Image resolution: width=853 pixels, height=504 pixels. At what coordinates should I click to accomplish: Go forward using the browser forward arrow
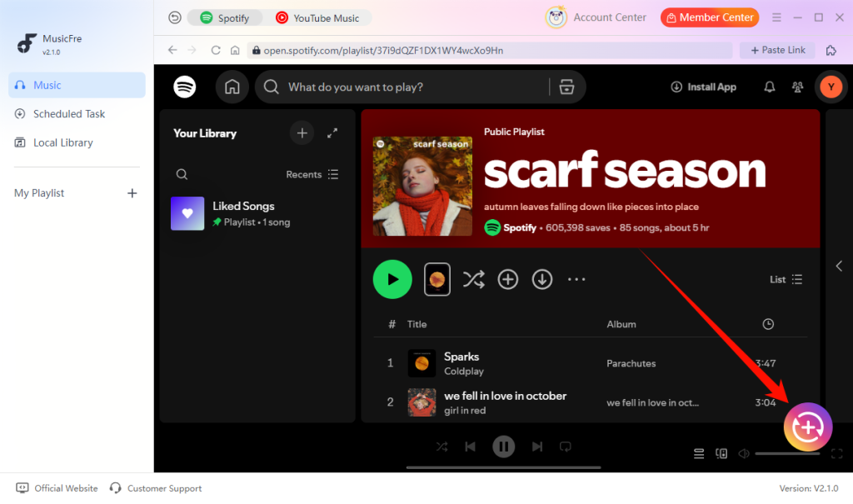[x=192, y=50]
